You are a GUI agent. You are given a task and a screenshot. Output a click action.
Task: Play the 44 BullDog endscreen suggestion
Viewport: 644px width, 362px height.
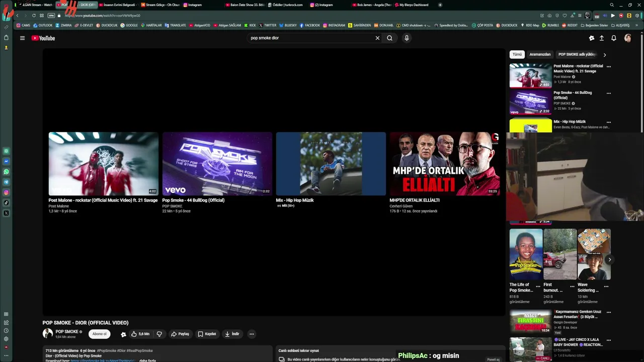tap(217, 164)
